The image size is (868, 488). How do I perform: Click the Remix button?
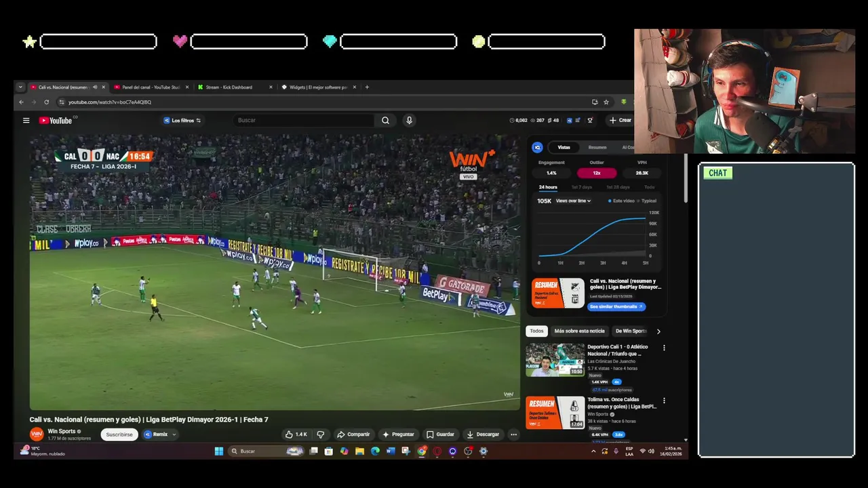click(155, 434)
